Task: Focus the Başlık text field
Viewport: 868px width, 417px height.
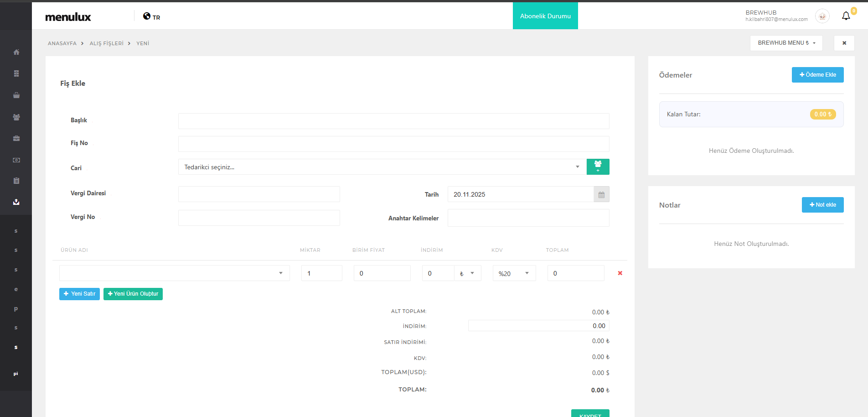Action: pyautogui.click(x=393, y=121)
